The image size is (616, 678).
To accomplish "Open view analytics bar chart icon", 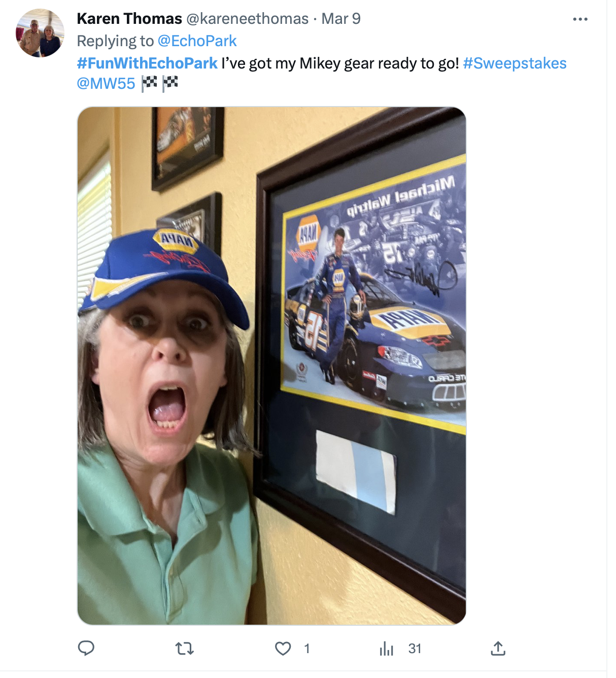I will point(387,648).
